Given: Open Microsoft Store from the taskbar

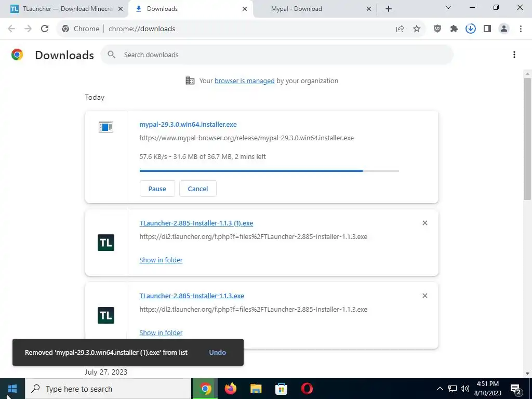Looking at the screenshot, I should tap(281, 389).
